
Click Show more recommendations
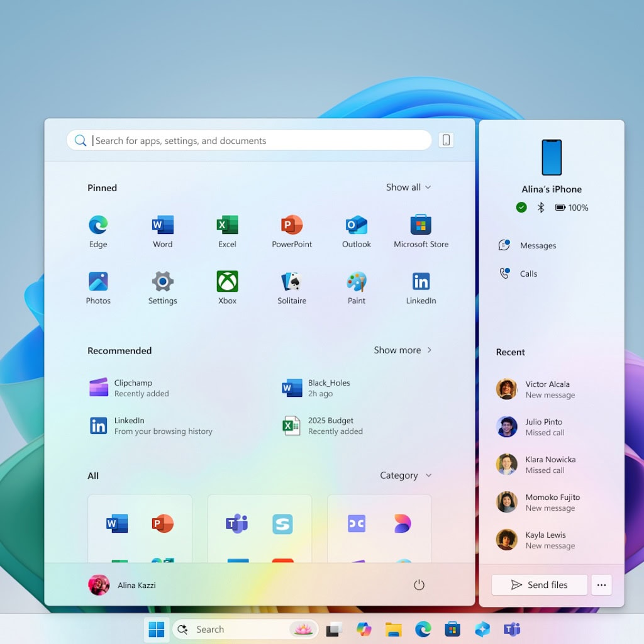point(402,350)
